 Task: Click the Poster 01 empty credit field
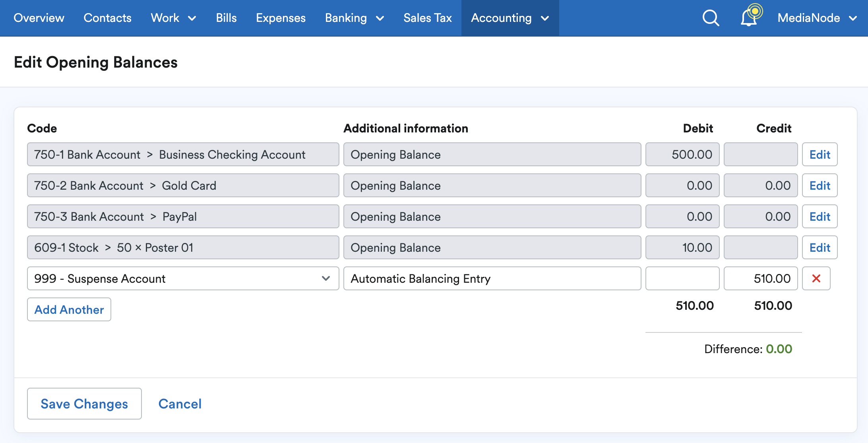coord(761,247)
